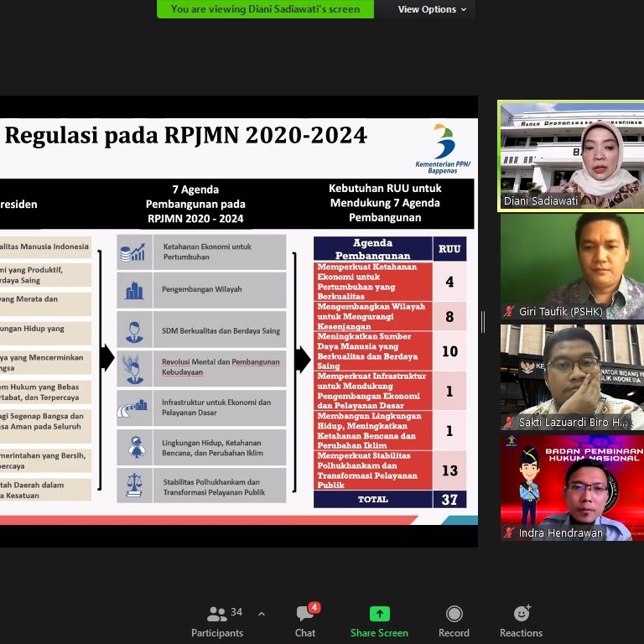Click the TOTAL 37 cell in table
The image size is (644, 644).
click(x=449, y=499)
